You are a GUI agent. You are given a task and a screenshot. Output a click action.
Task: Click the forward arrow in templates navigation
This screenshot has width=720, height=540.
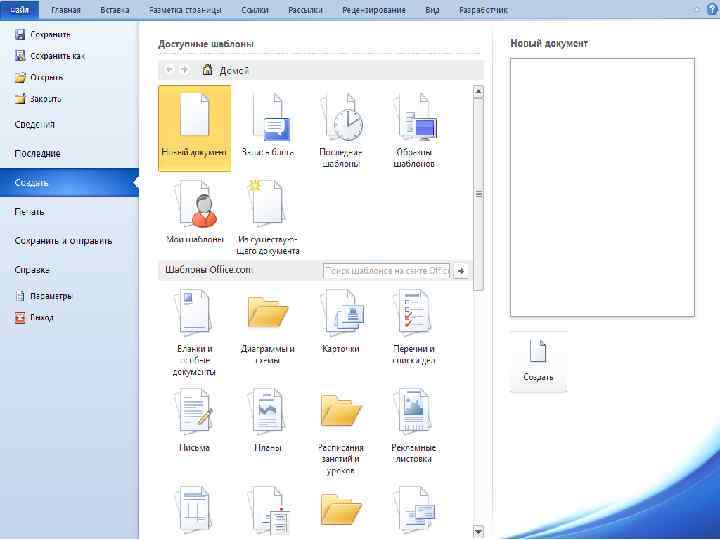click(184, 70)
